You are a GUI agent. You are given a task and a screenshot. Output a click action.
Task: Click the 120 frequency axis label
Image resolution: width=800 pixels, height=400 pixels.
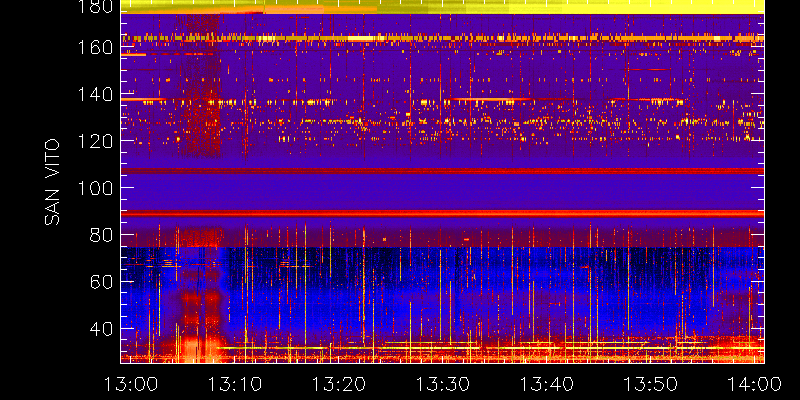(x=95, y=141)
